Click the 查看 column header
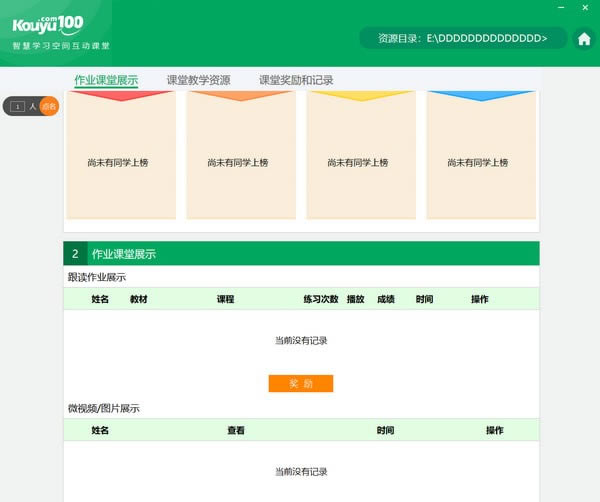The width and height of the screenshot is (600, 502). point(236,430)
